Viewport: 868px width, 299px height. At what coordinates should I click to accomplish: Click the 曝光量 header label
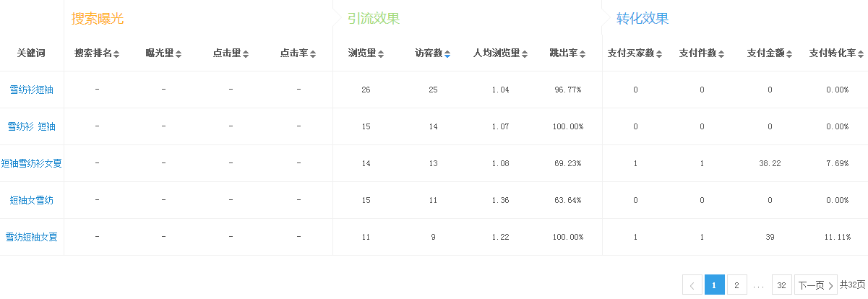click(160, 53)
